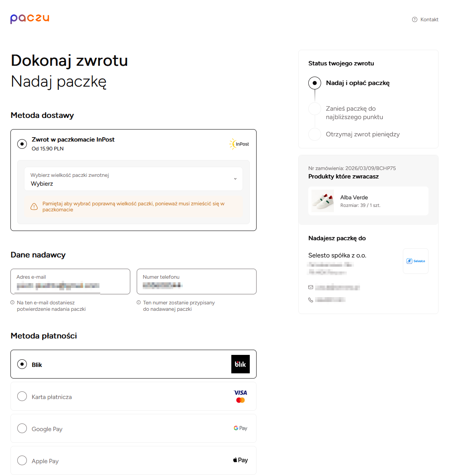Click the Alba Verde product thumbnail
449x476 pixels.
322,201
